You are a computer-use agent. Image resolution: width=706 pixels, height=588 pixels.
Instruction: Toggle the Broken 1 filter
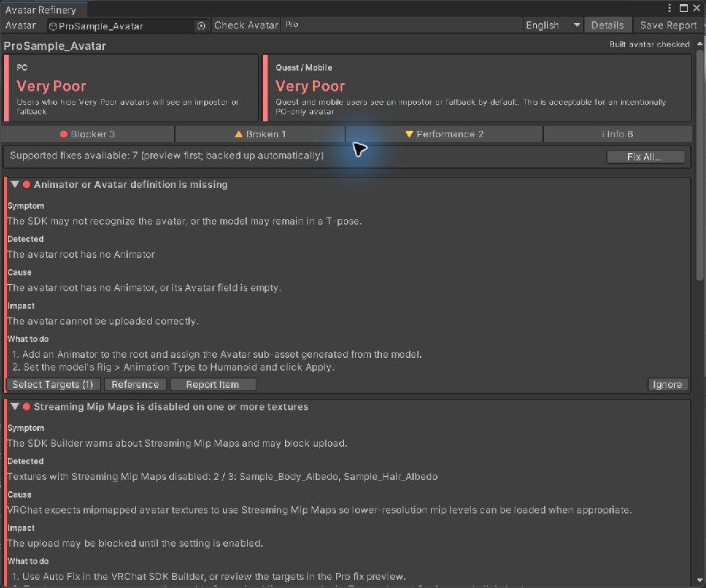coord(260,134)
